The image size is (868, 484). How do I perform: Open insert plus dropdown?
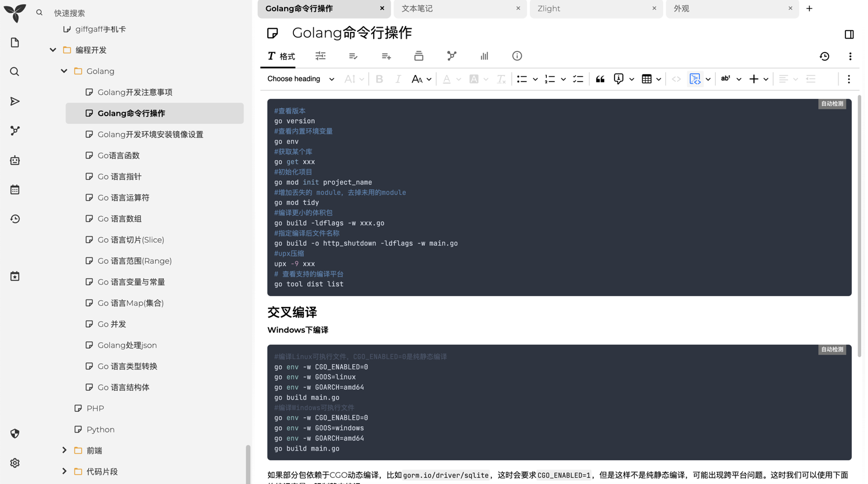tap(759, 79)
